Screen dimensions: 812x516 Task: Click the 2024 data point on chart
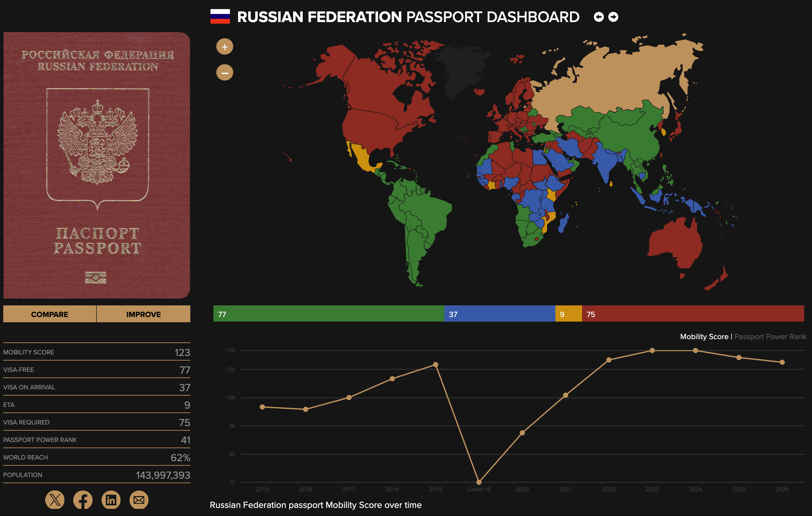click(x=695, y=350)
